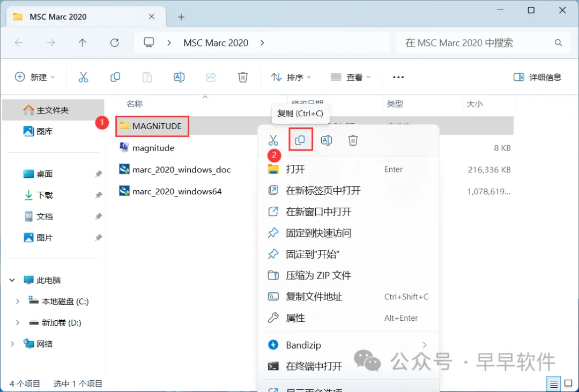The image size is (579, 392).
Task: Choose 固定到快速访问
Action: point(348,233)
